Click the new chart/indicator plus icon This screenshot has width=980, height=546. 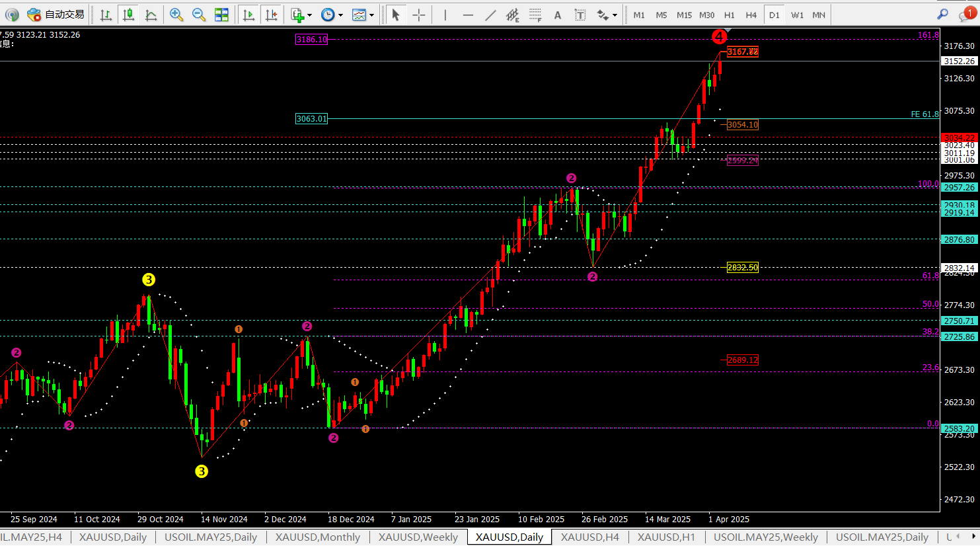click(297, 15)
